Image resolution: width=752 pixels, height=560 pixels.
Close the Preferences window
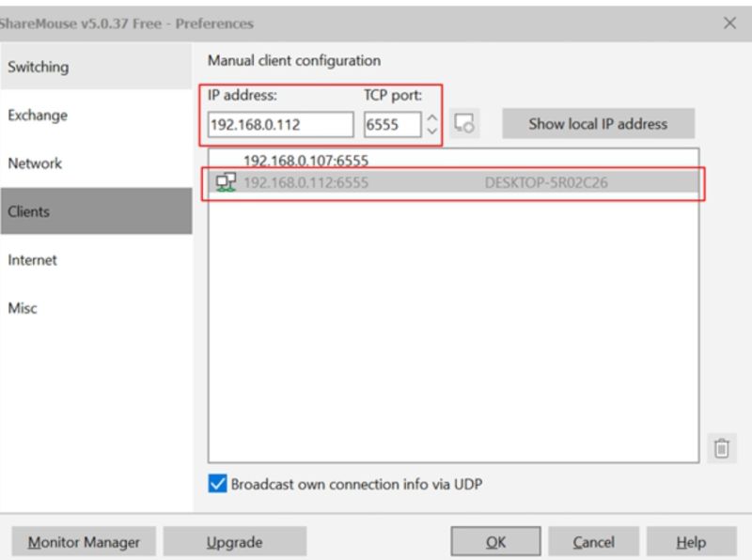click(729, 23)
